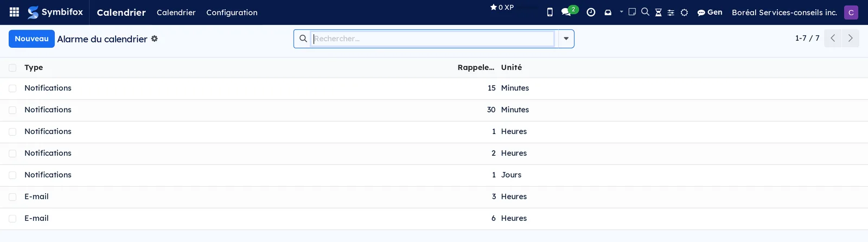Open conversations with 2 unread messages
The width and height of the screenshot is (868, 242).
[569, 11]
